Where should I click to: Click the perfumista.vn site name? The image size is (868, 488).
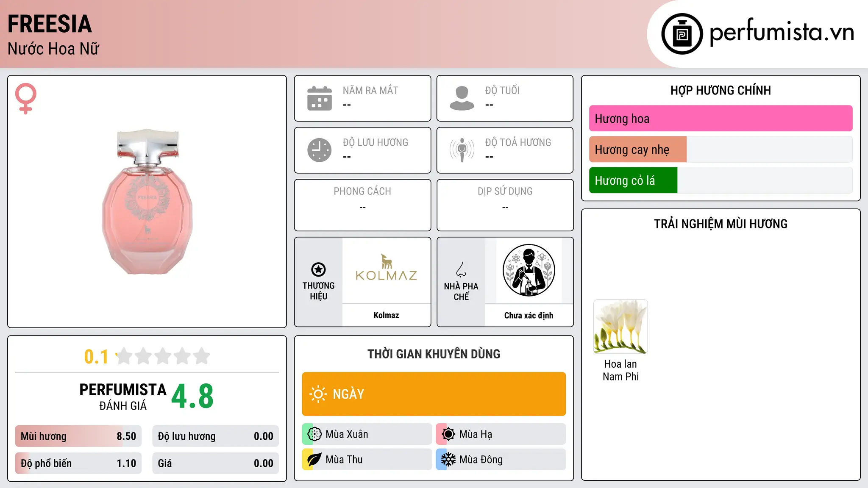tap(782, 32)
